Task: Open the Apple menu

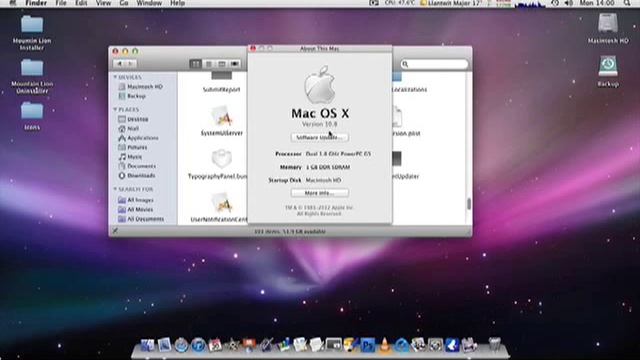Action: click(13, 3)
